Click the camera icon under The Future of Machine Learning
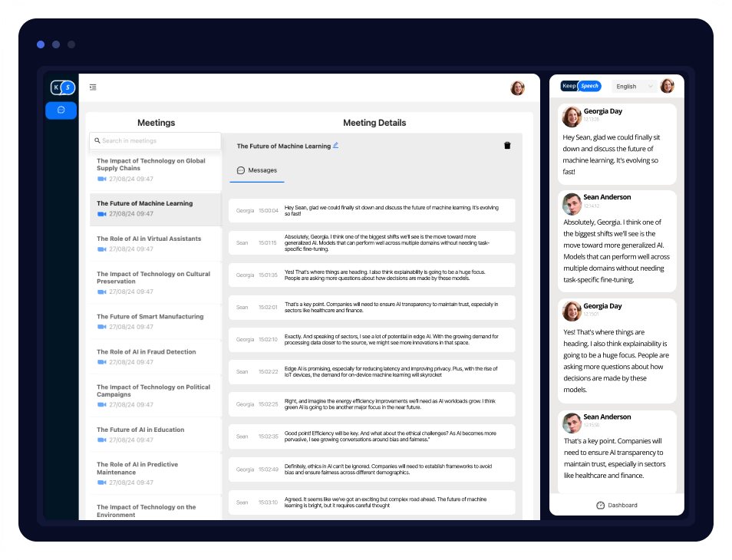 (101, 213)
